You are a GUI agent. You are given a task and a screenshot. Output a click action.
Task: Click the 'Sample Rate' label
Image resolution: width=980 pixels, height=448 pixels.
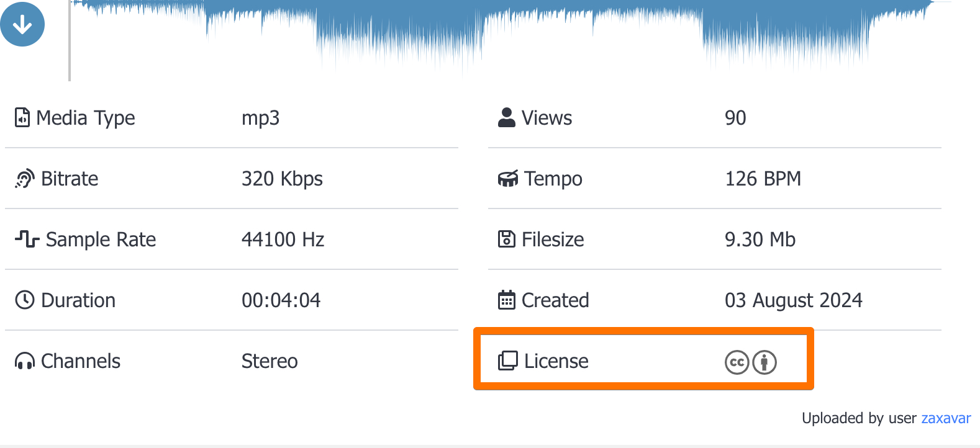tap(101, 240)
